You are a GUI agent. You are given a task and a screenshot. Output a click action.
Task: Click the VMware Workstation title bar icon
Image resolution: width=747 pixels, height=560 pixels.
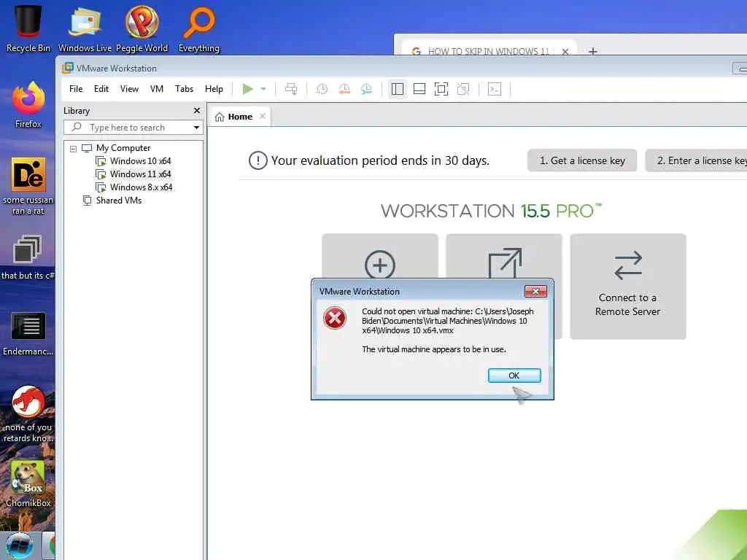coord(67,68)
